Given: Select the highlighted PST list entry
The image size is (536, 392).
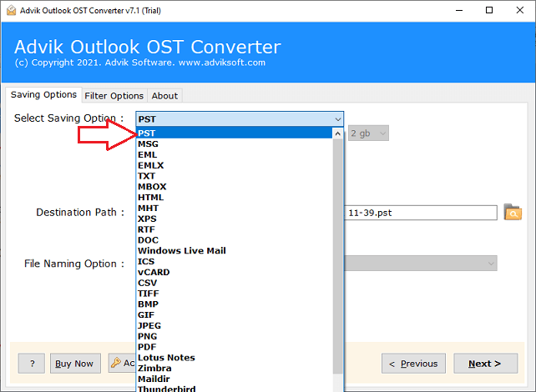Looking at the screenshot, I should [147, 133].
